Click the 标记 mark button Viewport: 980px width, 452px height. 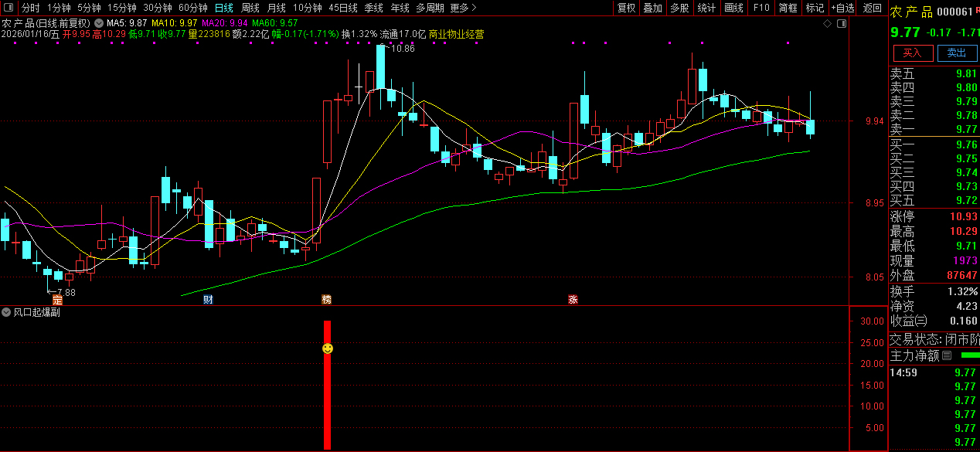click(815, 8)
